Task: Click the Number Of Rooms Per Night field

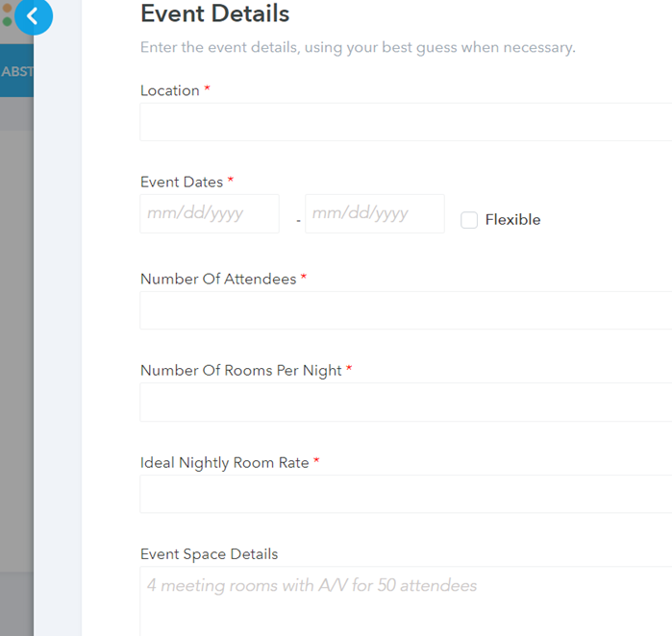Action: tap(406, 403)
